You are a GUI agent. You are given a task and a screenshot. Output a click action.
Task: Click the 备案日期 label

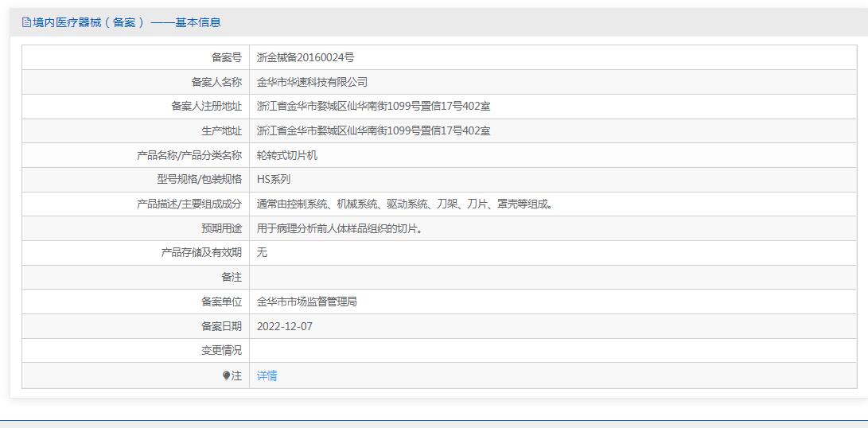(x=222, y=327)
